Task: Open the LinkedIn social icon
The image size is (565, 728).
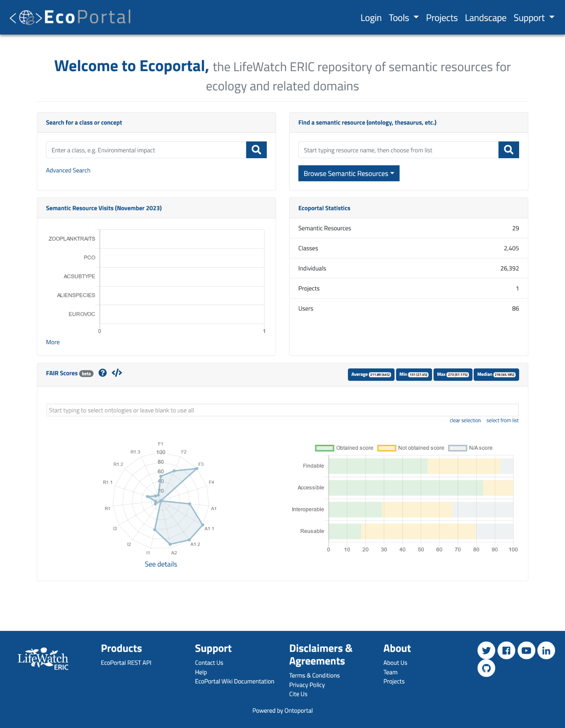Action: pyautogui.click(x=546, y=650)
